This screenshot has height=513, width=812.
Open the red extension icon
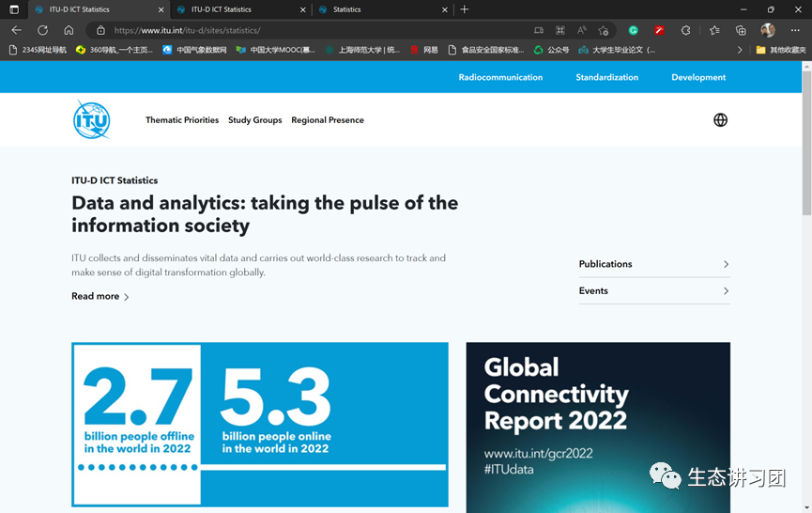[x=659, y=31]
